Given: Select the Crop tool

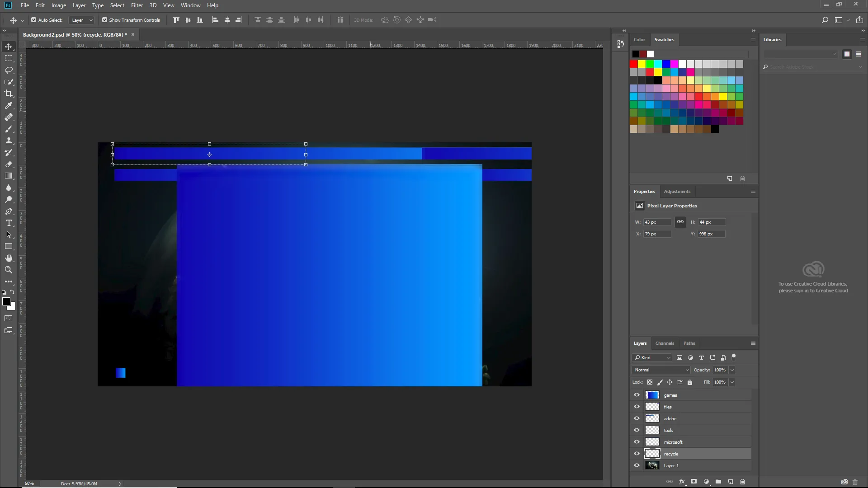Looking at the screenshot, I should [9, 94].
